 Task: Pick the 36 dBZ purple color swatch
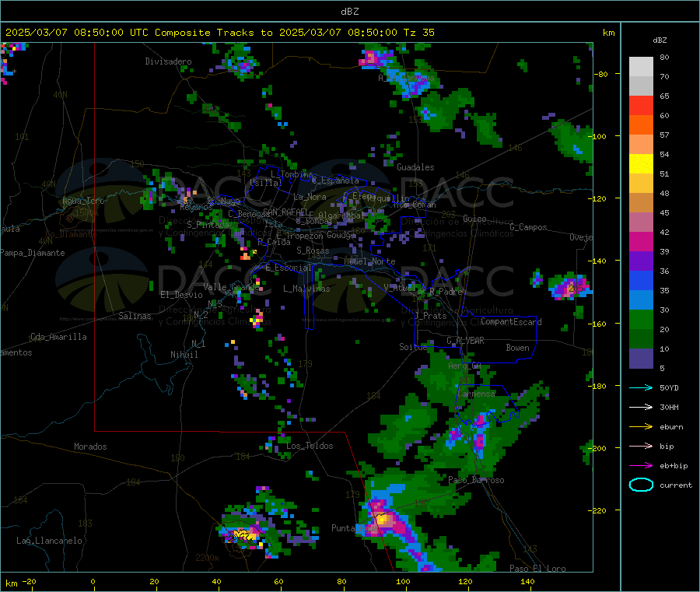click(641, 261)
